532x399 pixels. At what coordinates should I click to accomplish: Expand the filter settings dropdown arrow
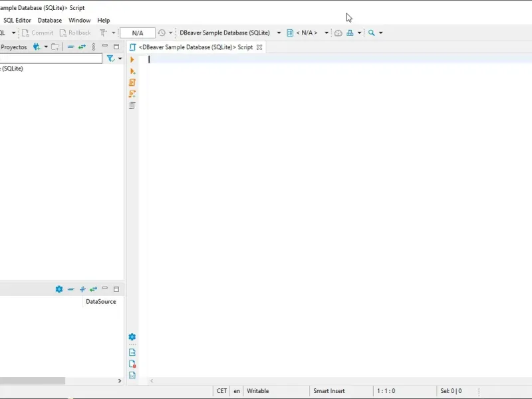pyautogui.click(x=120, y=59)
